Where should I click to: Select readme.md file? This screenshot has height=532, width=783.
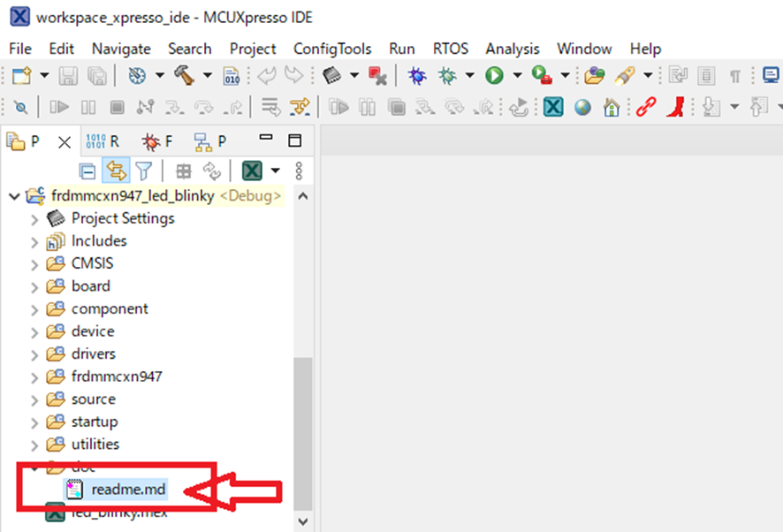click(128, 489)
